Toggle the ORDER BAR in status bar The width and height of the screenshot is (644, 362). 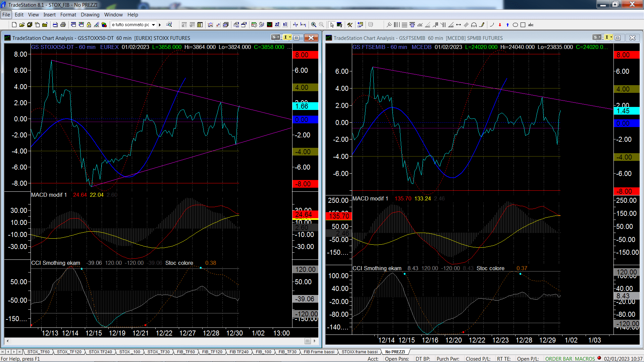tap(558, 359)
